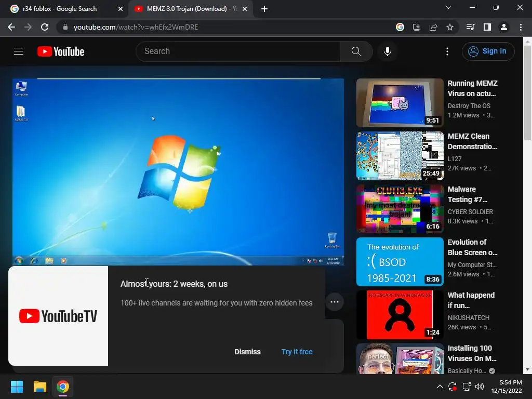Screen dimensions: 532x399
Task: Show hidden tray icons chevron
Action: (x=440, y=387)
